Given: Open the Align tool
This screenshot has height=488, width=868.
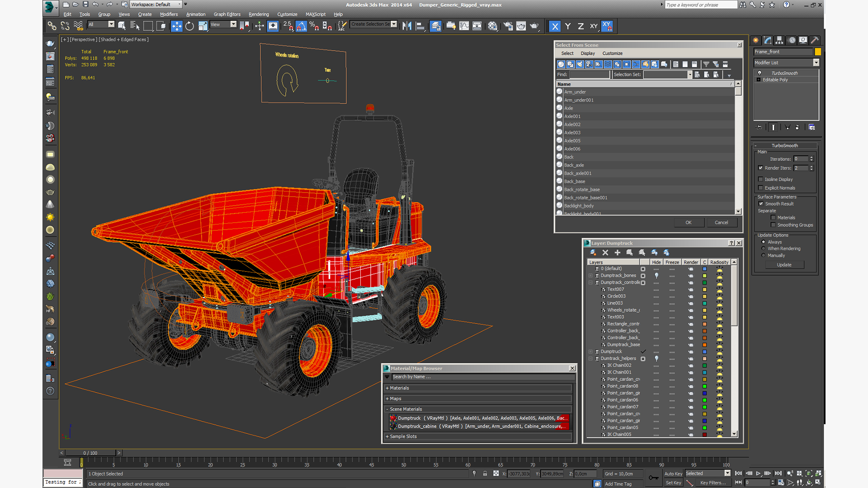Looking at the screenshot, I should [x=420, y=26].
